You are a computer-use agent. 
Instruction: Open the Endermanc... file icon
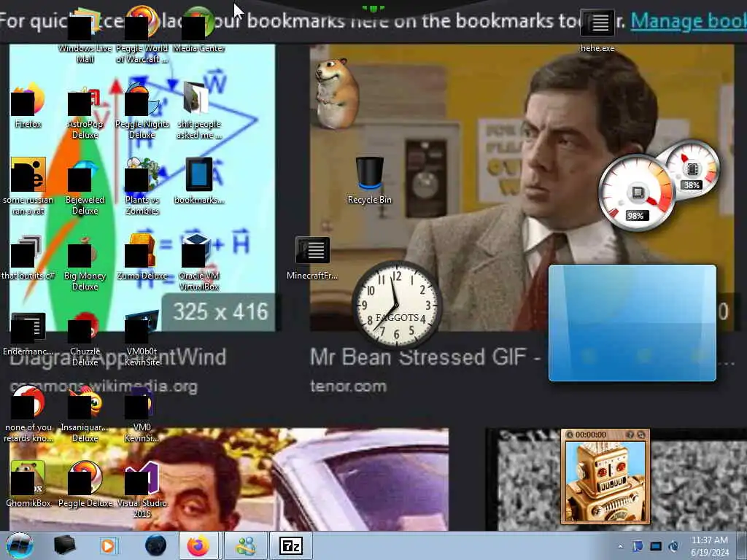tap(28, 333)
